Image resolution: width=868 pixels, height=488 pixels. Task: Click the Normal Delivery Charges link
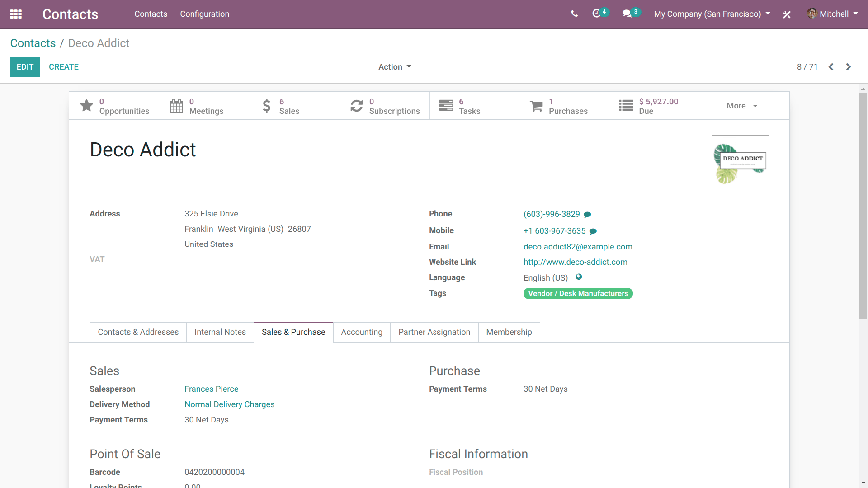point(230,404)
